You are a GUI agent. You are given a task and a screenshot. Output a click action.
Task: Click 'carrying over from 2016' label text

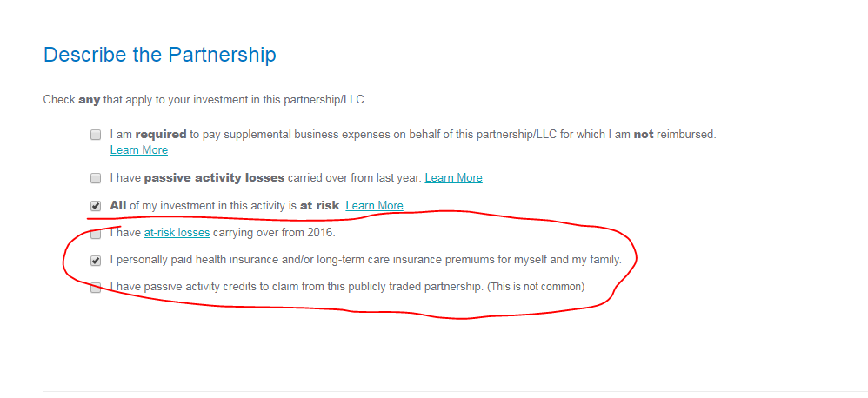pos(273,233)
